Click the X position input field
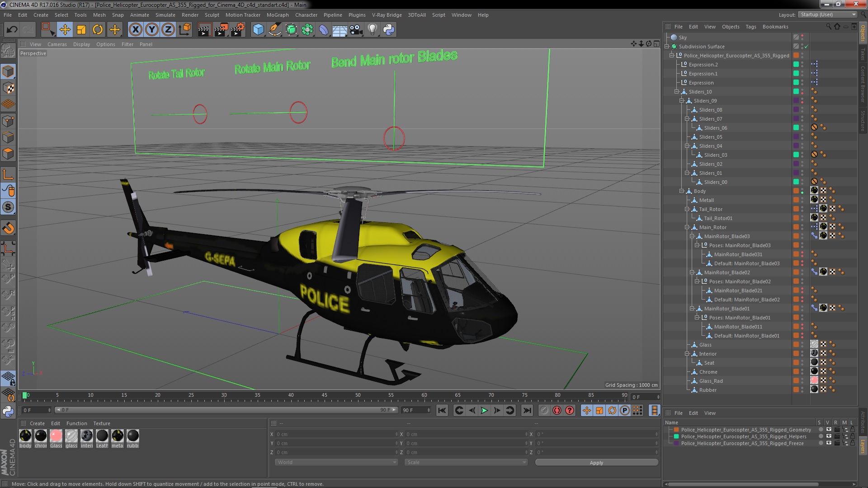Viewport: 868px width, 488px height. 336,434
